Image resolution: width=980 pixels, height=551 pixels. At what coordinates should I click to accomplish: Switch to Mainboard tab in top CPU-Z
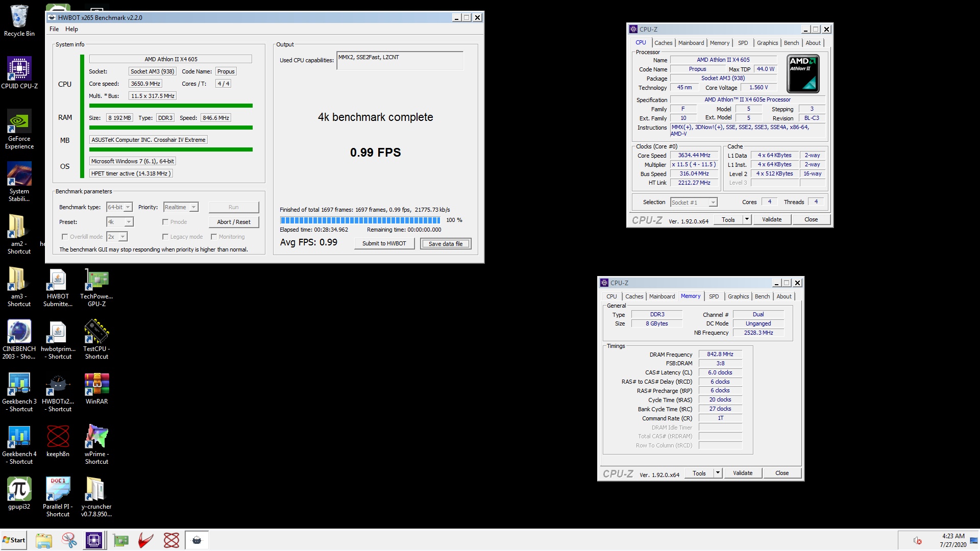point(691,43)
